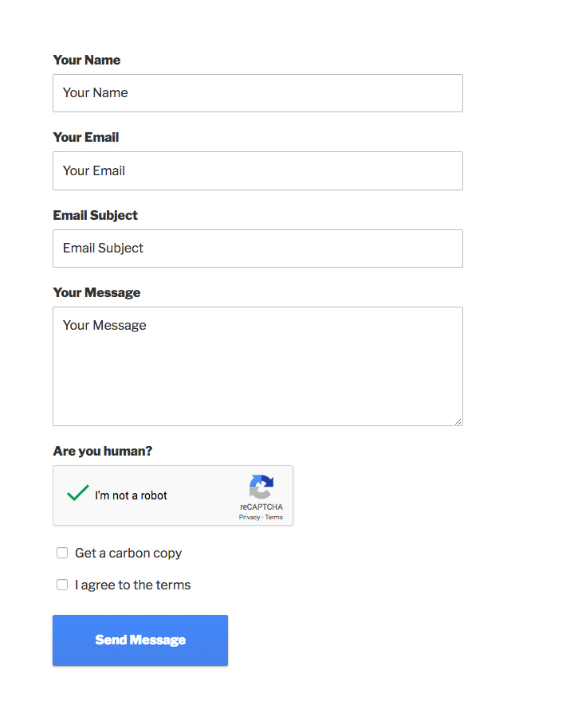Click the 'Get a carbon copy' label text
Viewport: 566px width, 728px height.
coord(128,553)
